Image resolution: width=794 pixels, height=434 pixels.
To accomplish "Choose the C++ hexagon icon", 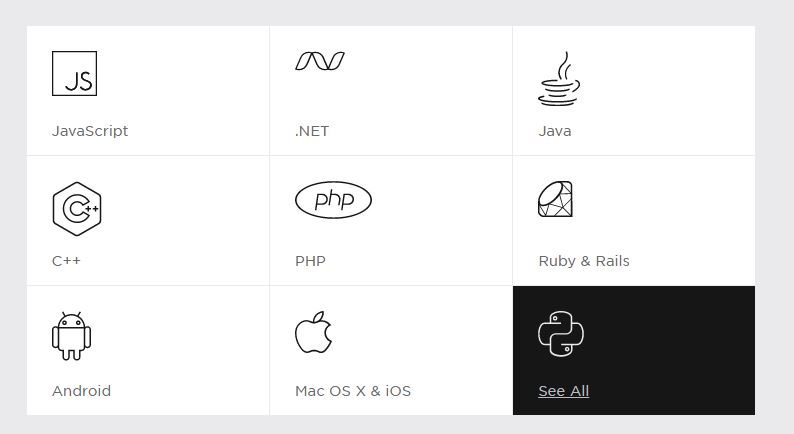I will 77,208.
